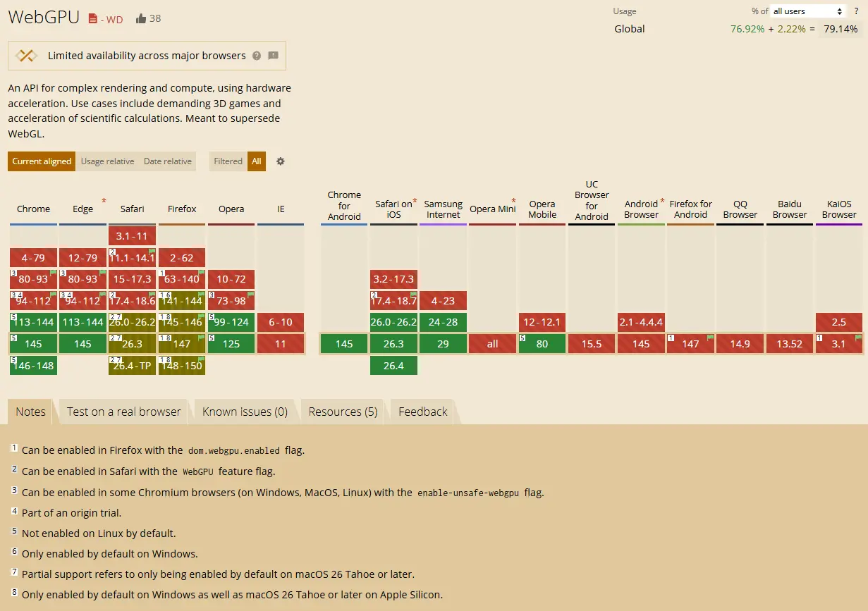This screenshot has height=611, width=868.
Task: Enable the Filtered browser view
Action: [x=227, y=161]
